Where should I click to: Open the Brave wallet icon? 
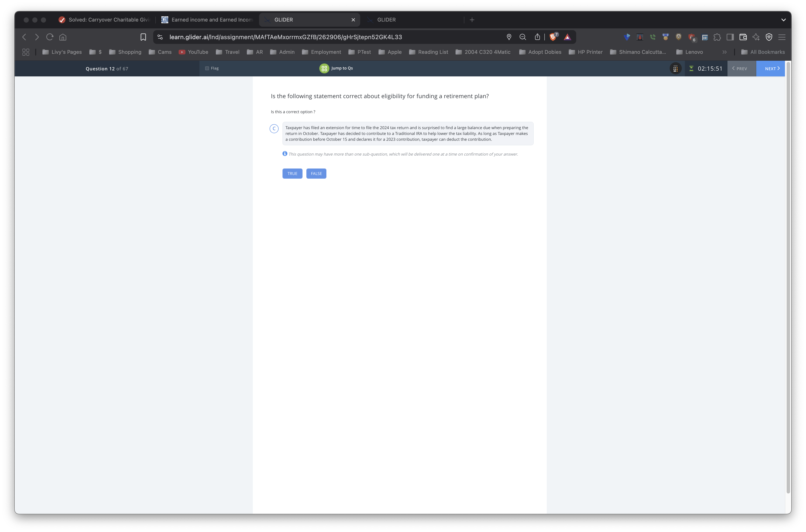pos(743,37)
